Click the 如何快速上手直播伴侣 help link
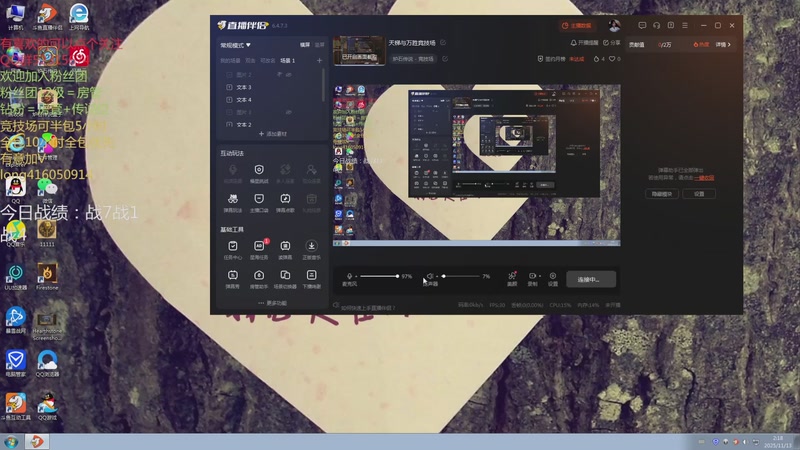Image resolution: width=800 pixels, height=450 pixels. (368, 308)
